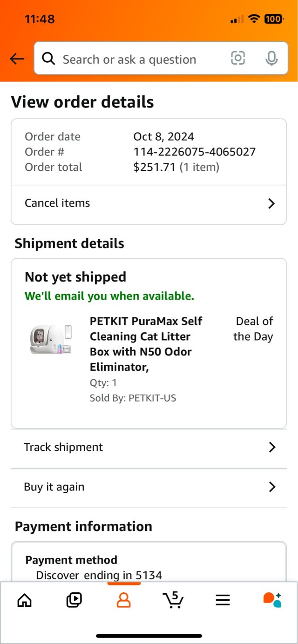The width and height of the screenshot is (298, 644).
Task: Select the Cancel items row
Action: click(140, 203)
